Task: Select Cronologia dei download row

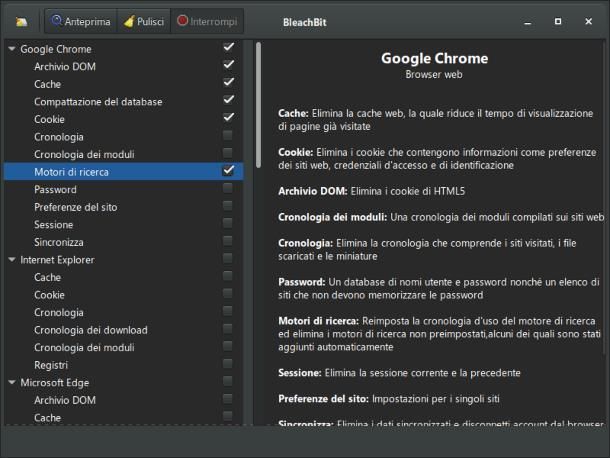Action: [x=124, y=330]
